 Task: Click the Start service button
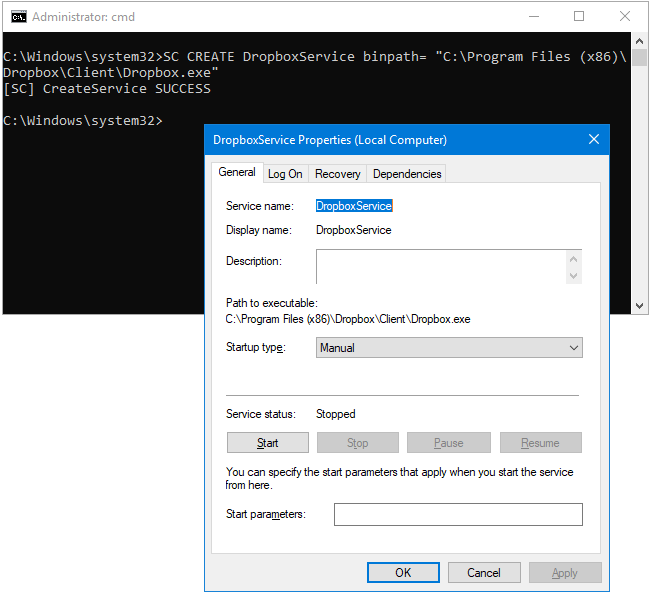tap(267, 443)
